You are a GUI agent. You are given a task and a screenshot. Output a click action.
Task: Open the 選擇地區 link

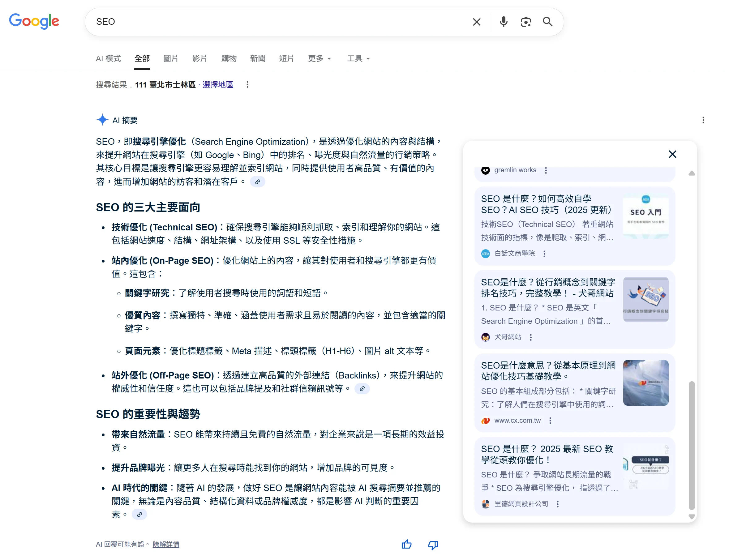217,85
